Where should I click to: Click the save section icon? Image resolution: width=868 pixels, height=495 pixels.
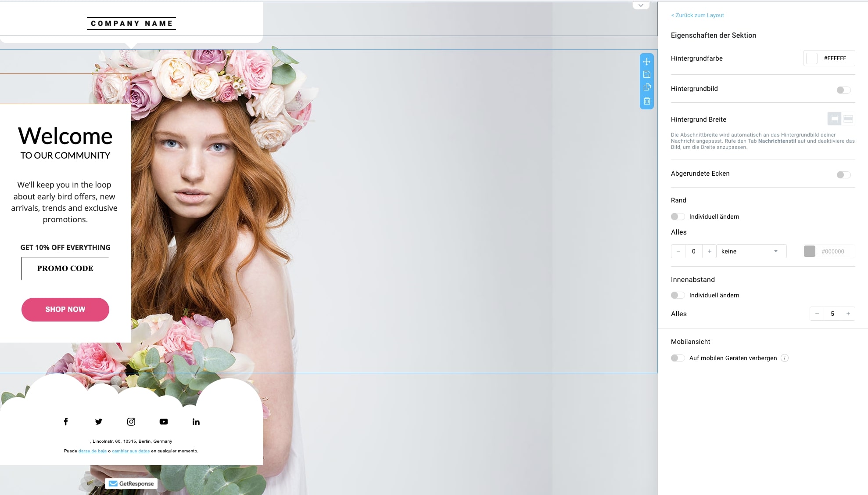tap(646, 74)
